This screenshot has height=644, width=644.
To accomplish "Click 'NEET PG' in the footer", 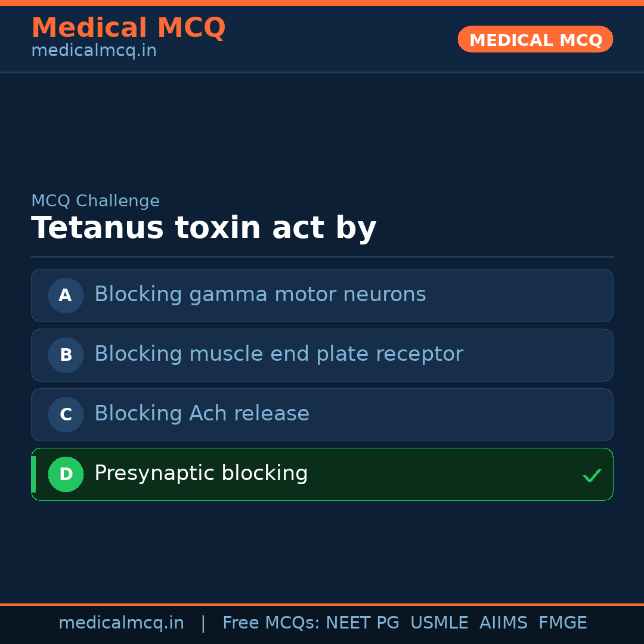I will pos(363,623).
